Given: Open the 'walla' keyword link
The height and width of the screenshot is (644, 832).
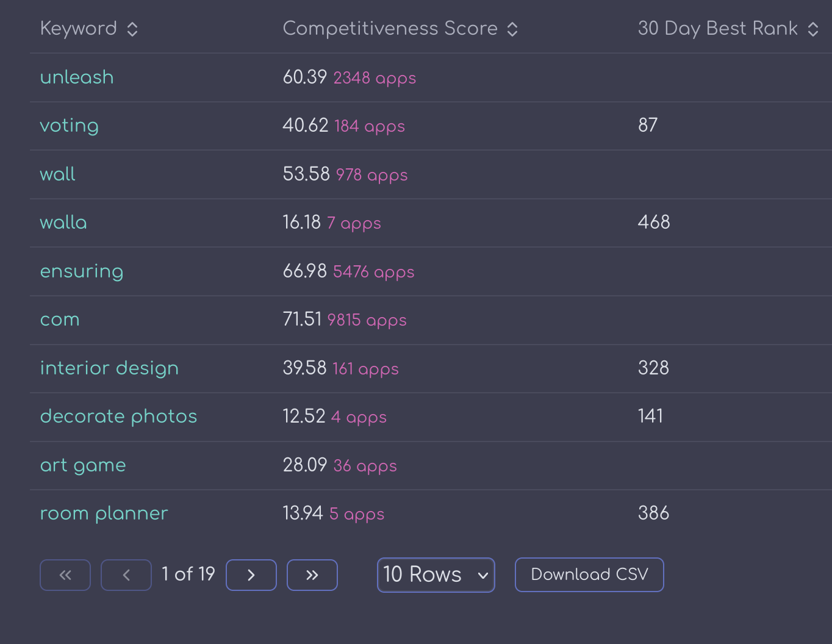Looking at the screenshot, I should (x=63, y=223).
